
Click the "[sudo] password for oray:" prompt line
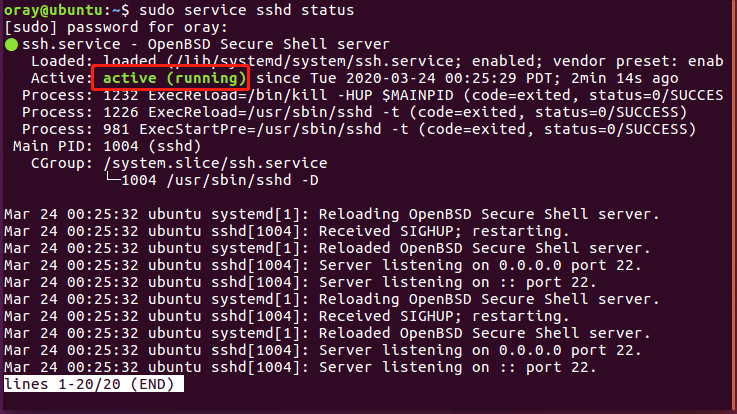(x=108, y=27)
